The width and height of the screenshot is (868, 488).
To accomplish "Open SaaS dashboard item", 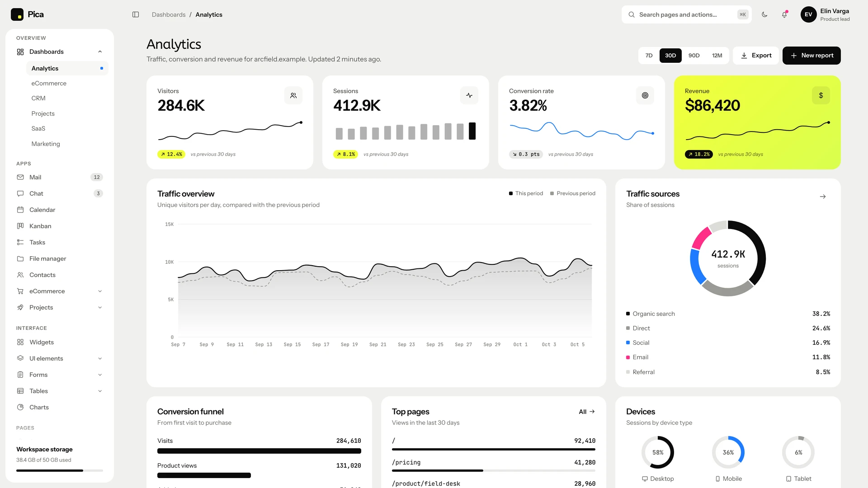I will point(67,128).
